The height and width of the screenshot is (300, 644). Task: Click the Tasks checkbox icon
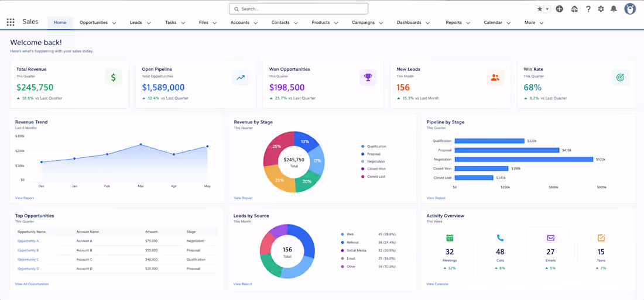(601, 237)
